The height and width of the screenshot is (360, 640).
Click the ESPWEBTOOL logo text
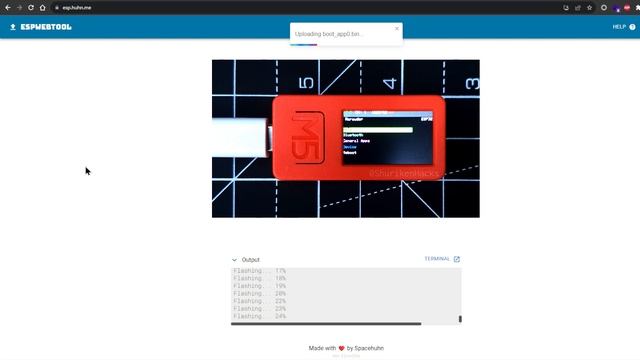click(46, 27)
